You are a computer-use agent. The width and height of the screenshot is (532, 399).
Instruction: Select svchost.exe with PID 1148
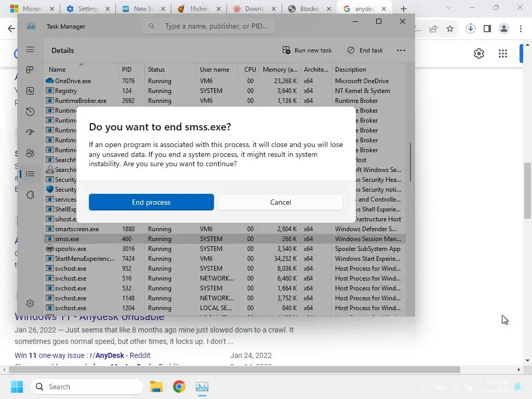[224, 298]
